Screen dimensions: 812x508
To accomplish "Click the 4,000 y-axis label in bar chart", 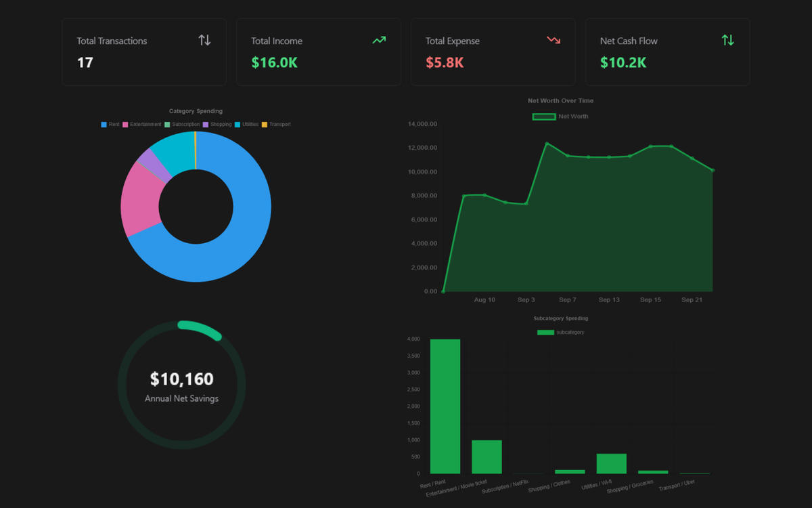I will coord(414,339).
